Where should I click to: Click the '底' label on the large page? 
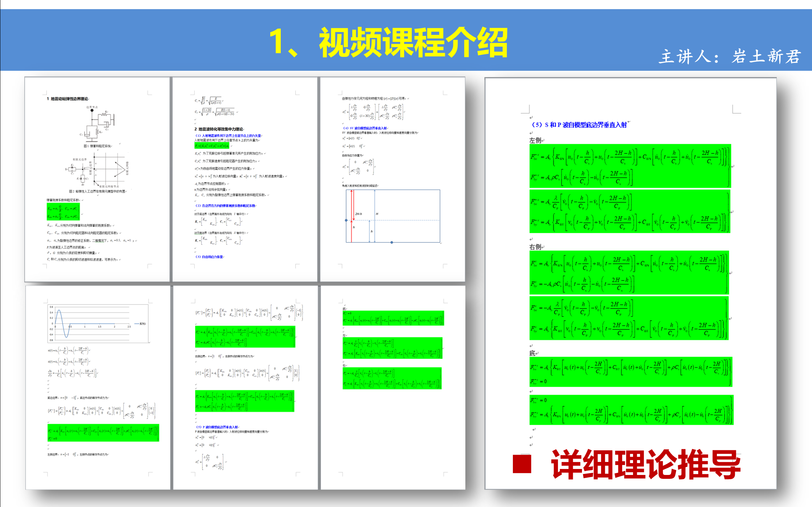tap(532, 353)
